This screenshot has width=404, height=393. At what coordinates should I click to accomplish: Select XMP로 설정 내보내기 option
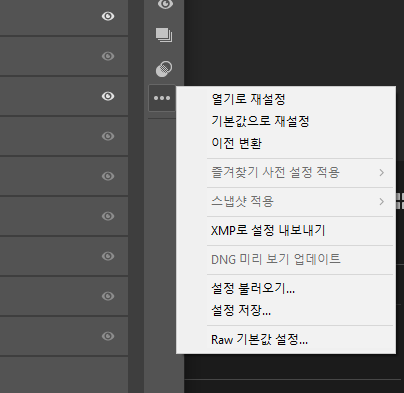(268, 230)
